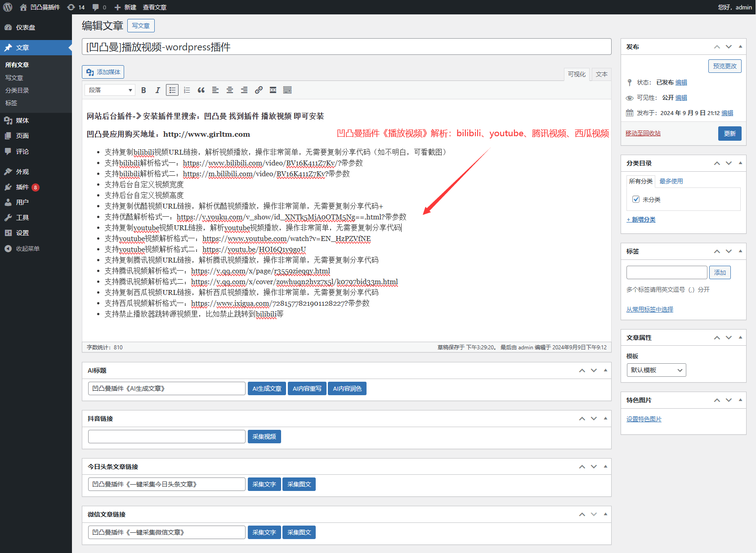Viewport: 756px width, 553px height.
Task: Open the Media (媒体) menu
Action: [36, 120]
